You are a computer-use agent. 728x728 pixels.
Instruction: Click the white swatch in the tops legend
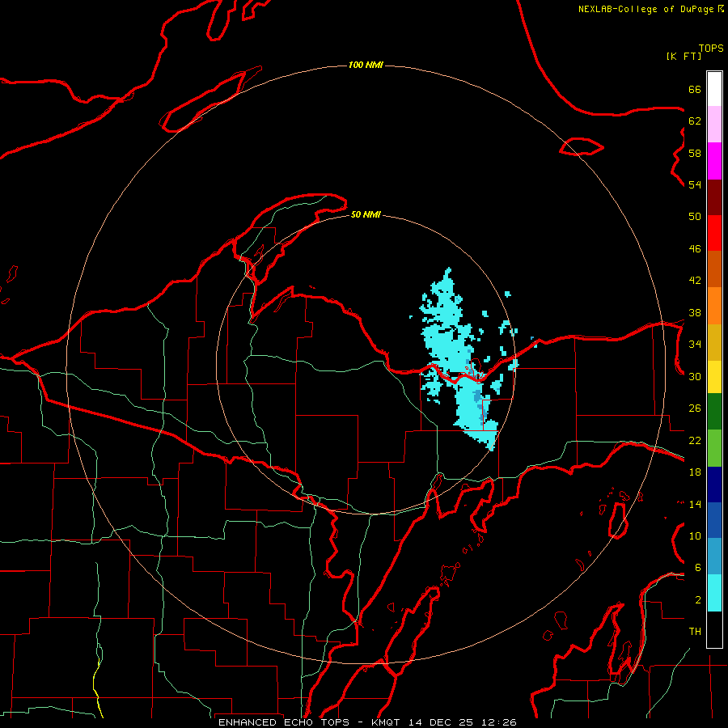[714, 89]
